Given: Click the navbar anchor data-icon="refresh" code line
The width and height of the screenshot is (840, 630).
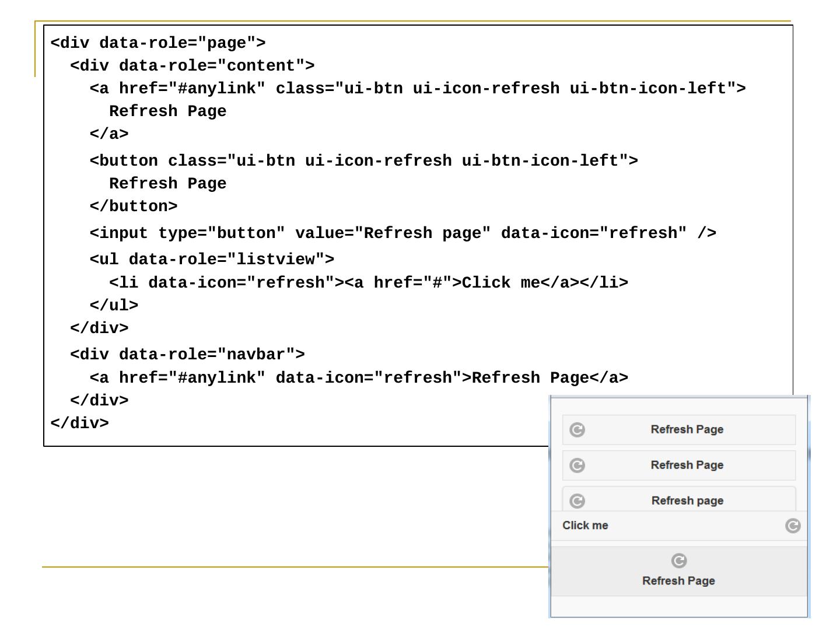Looking at the screenshot, I should coord(359,378).
